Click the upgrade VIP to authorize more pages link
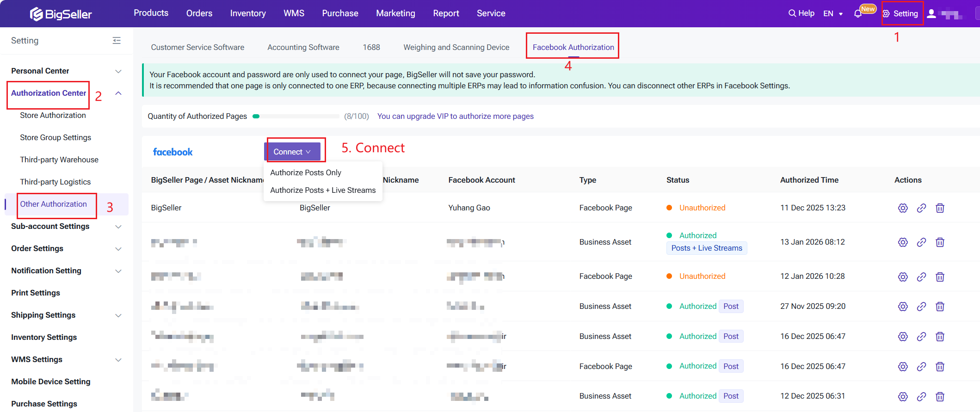 [455, 116]
